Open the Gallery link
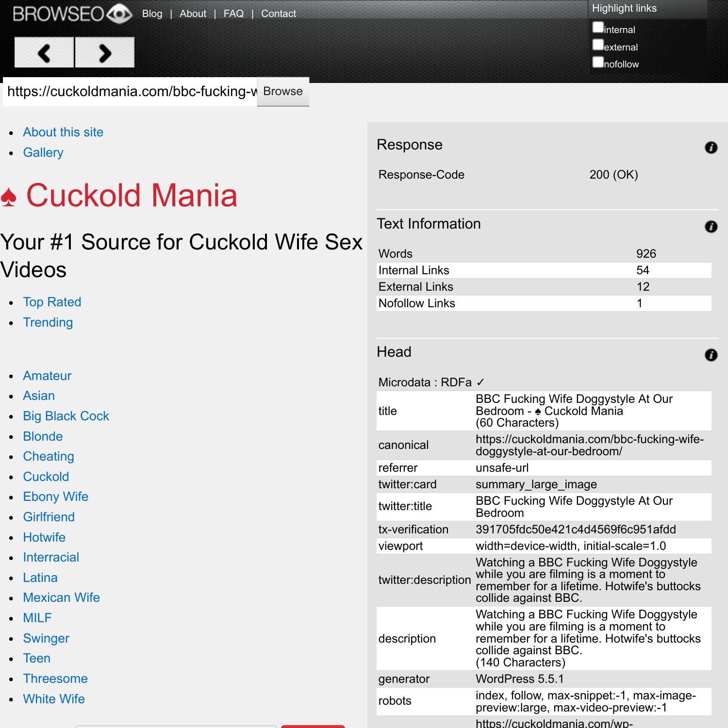Image resolution: width=728 pixels, height=728 pixels. 43,152
